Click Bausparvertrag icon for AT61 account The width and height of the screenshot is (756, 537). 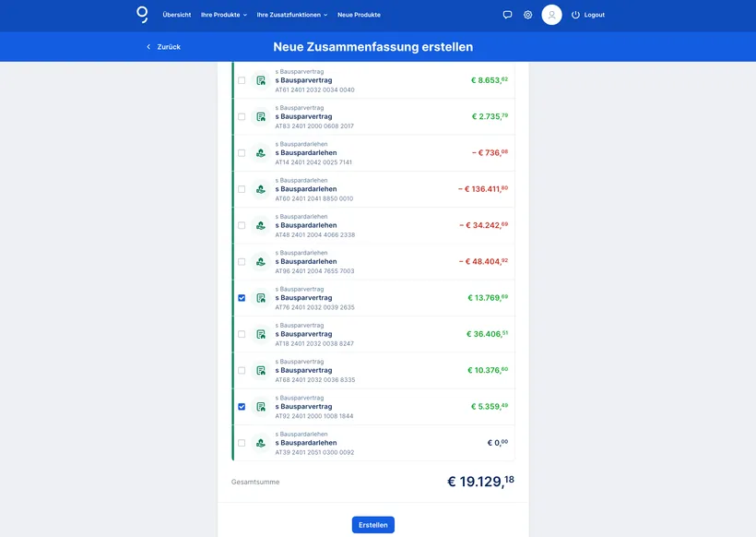pos(261,80)
